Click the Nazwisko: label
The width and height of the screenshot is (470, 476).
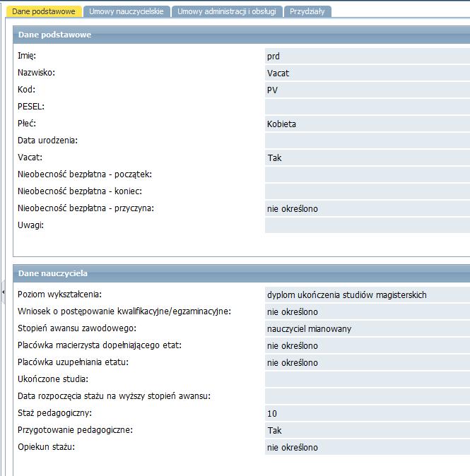coord(37,73)
